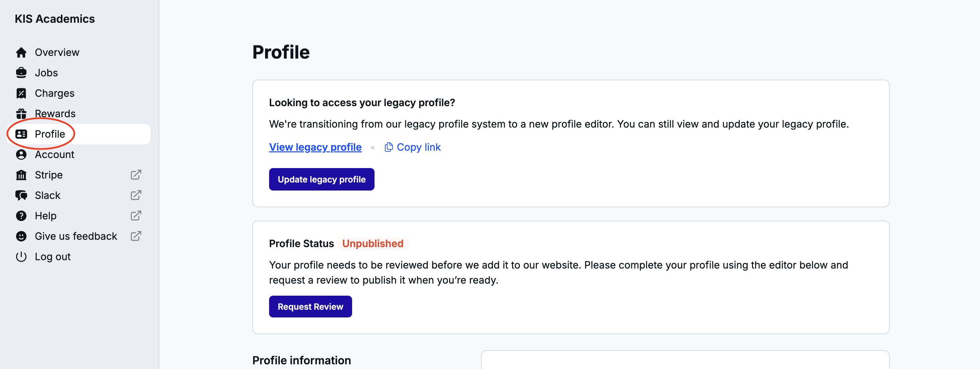This screenshot has height=369, width=980.
Task: Select the Profile menu item
Action: (x=50, y=134)
